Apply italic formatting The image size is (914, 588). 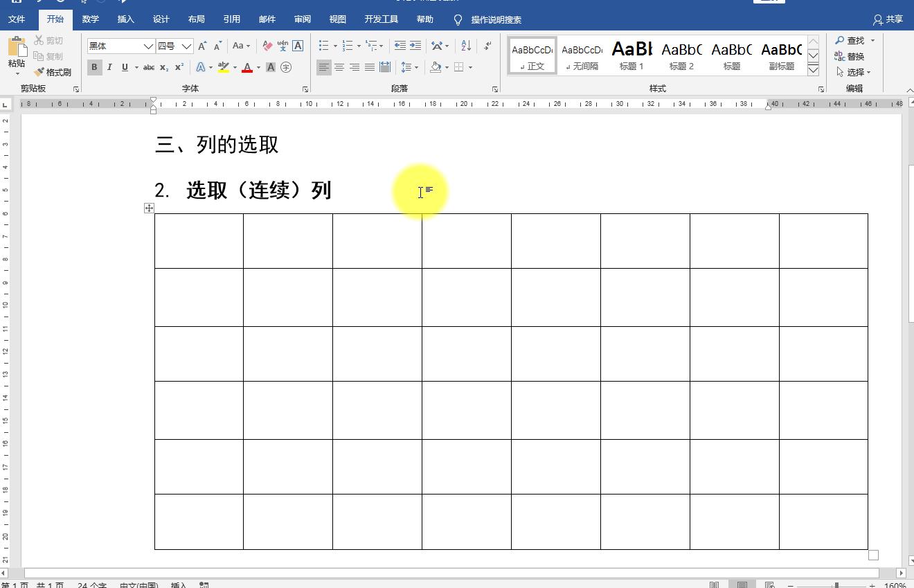[109, 67]
